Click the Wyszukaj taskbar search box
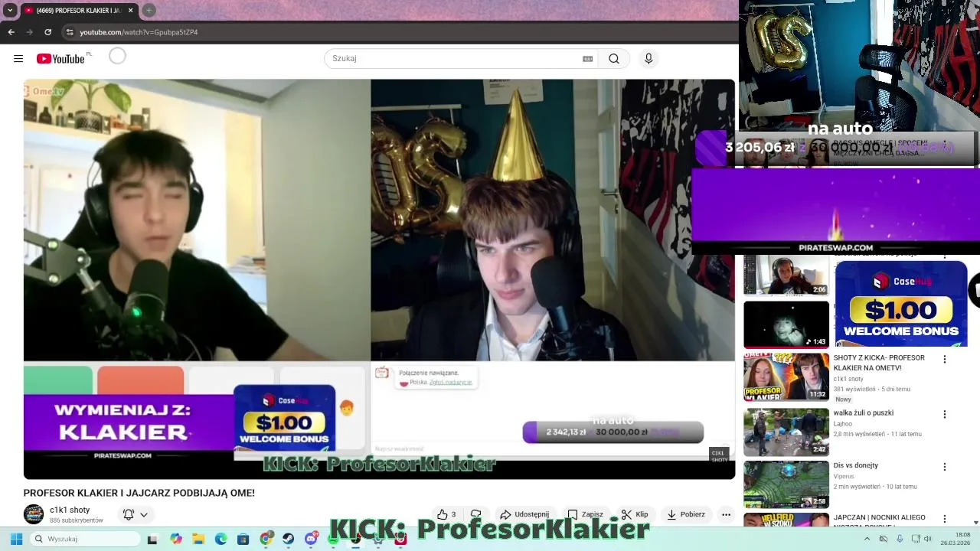 click(87, 539)
